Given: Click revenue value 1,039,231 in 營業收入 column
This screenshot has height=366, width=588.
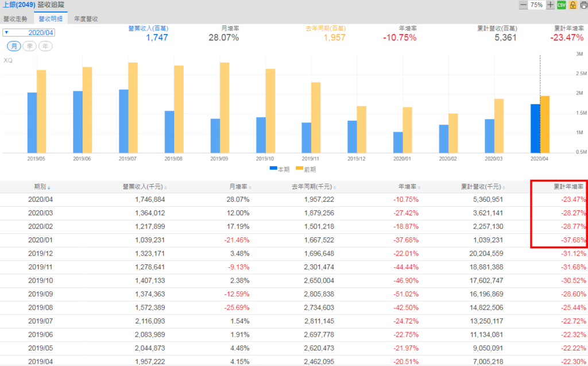Looking at the screenshot, I should pos(150,240).
